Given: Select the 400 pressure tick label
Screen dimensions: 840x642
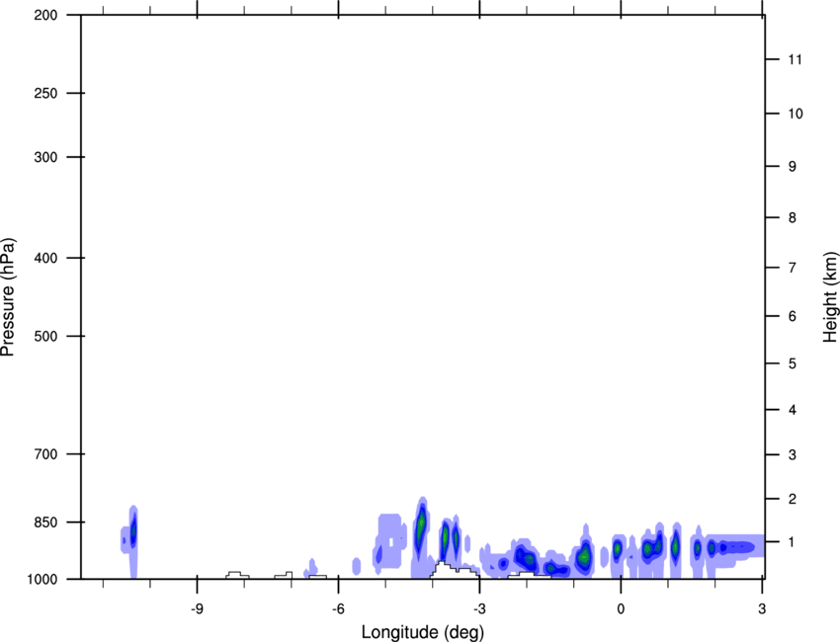Looking at the screenshot, I should click(x=45, y=258).
